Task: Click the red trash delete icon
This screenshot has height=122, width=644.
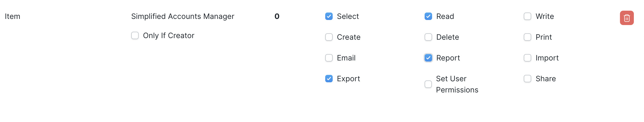Action: tap(627, 18)
